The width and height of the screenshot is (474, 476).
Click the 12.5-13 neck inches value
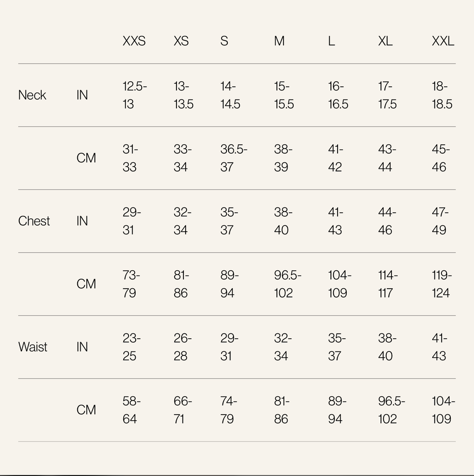click(134, 95)
